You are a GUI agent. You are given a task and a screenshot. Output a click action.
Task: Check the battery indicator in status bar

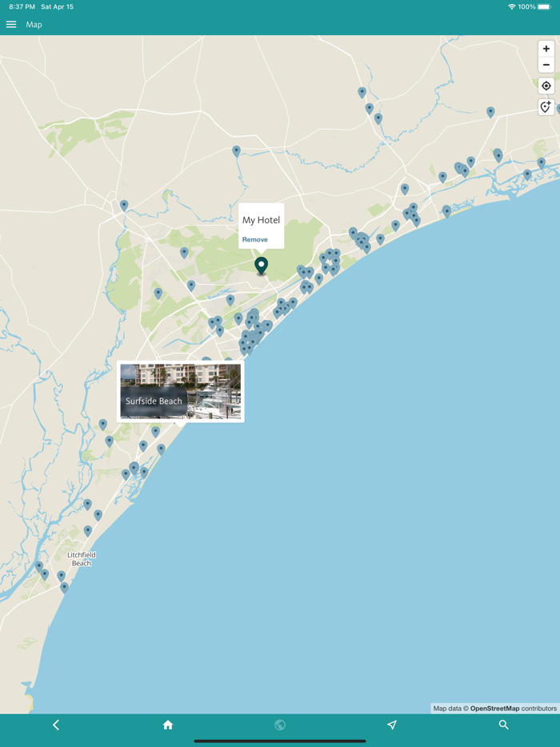pos(544,6)
